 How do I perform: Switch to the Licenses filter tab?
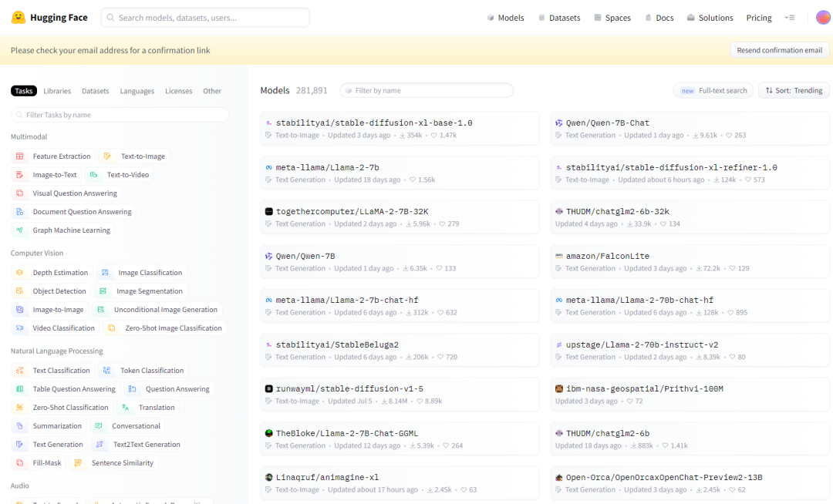[x=178, y=91]
